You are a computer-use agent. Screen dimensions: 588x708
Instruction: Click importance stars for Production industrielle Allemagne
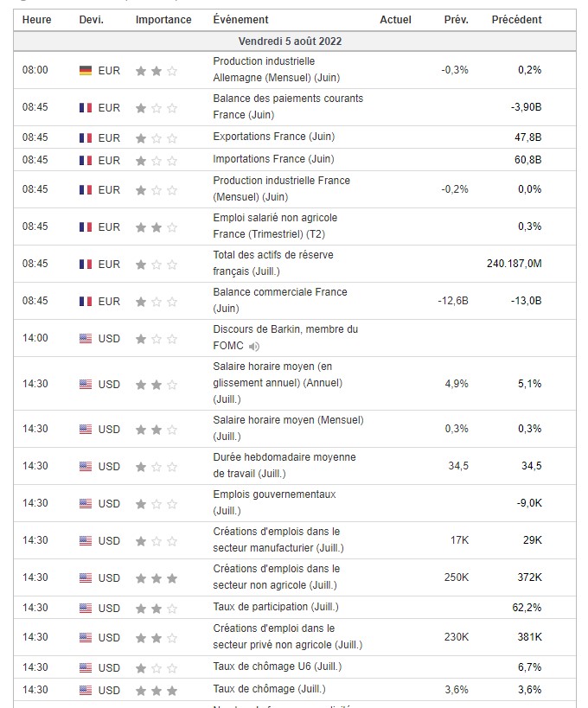[x=157, y=71]
